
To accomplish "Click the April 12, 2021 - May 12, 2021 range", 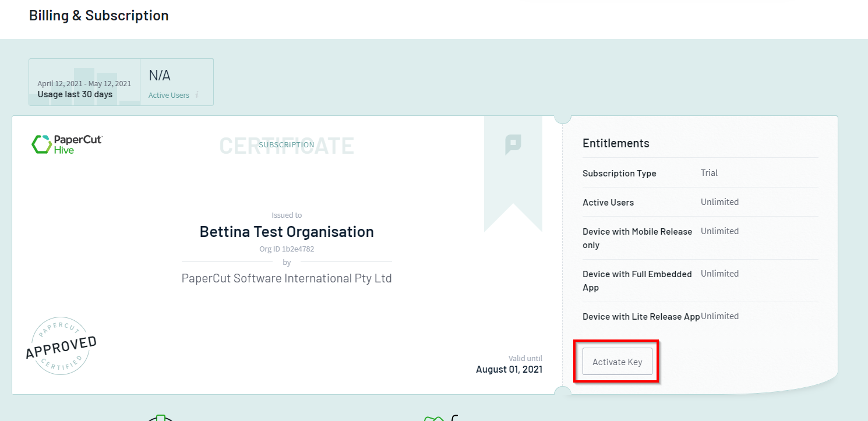I will [84, 84].
